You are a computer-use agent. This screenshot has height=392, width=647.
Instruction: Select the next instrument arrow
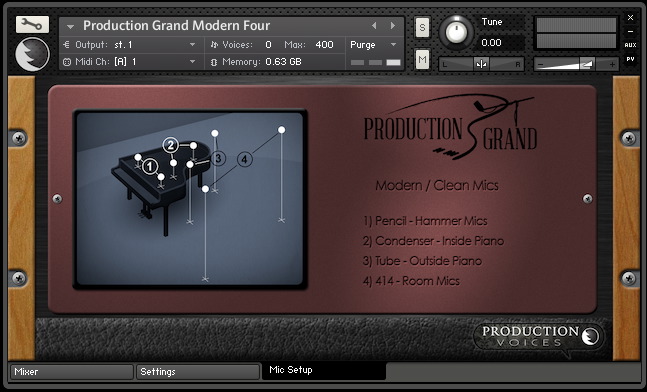click(392, 26)
